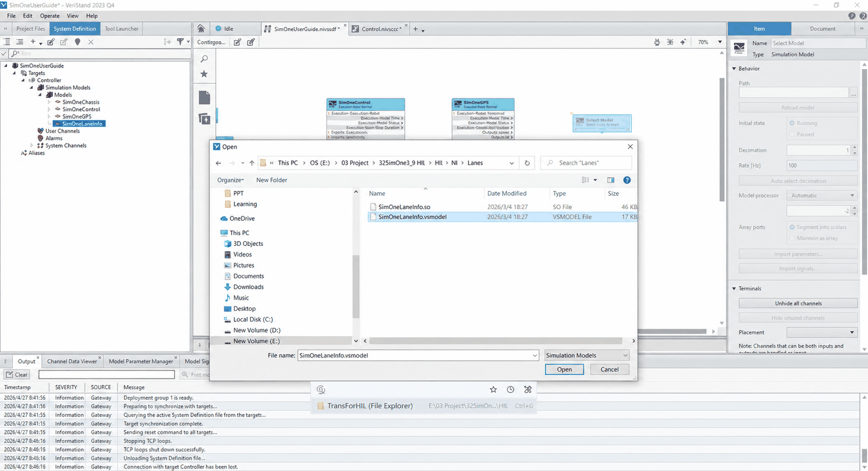Open the favorites star in the diagram sidebar

point(204,74)
